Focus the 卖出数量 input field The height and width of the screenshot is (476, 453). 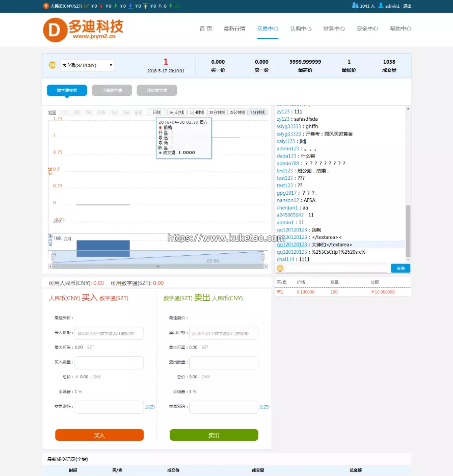point(224,363)
